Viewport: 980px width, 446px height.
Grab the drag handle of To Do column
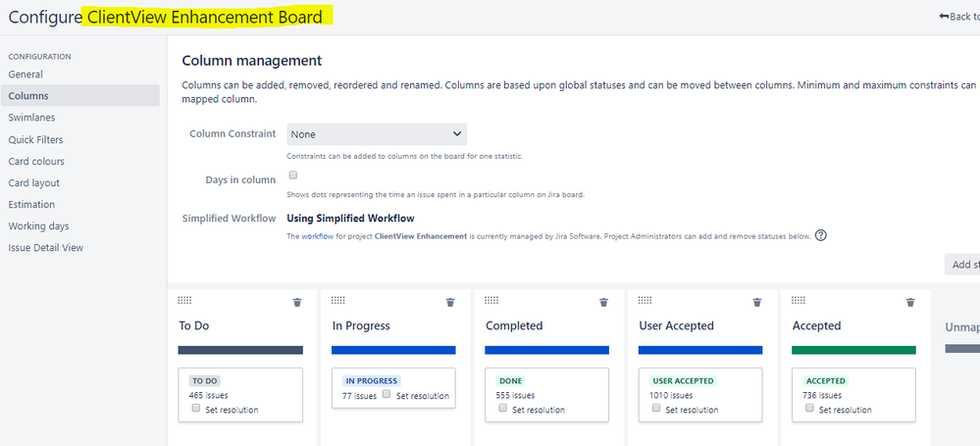pyautogui.click(x=184, y=301)
